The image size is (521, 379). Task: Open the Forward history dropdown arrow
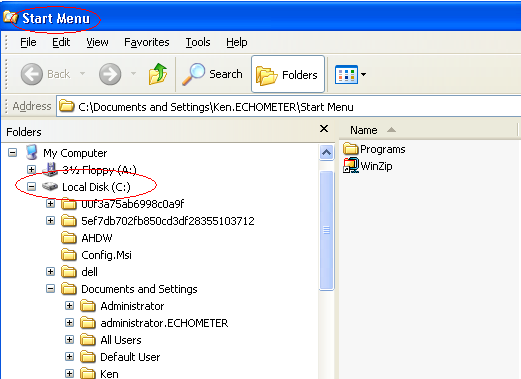(133, 73)
